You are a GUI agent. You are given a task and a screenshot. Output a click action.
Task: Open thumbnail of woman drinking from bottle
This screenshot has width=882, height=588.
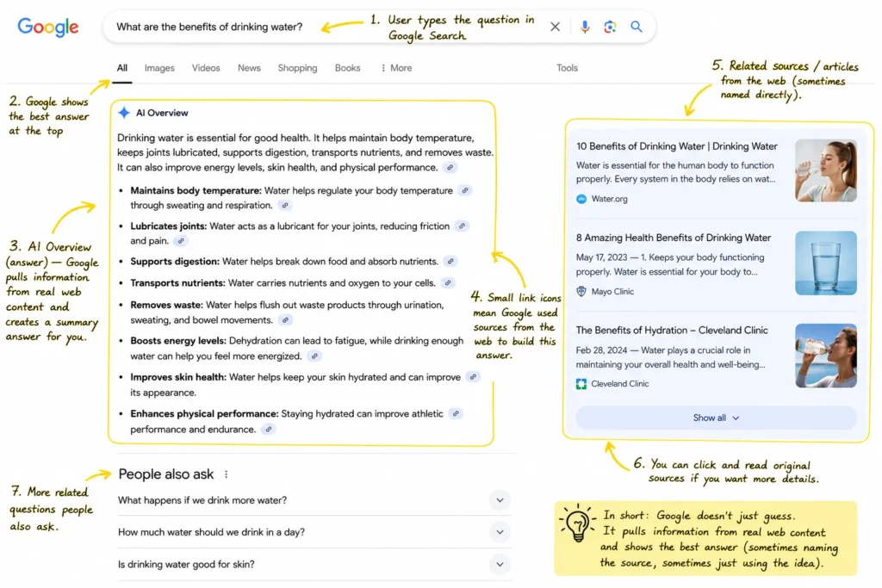826,356
